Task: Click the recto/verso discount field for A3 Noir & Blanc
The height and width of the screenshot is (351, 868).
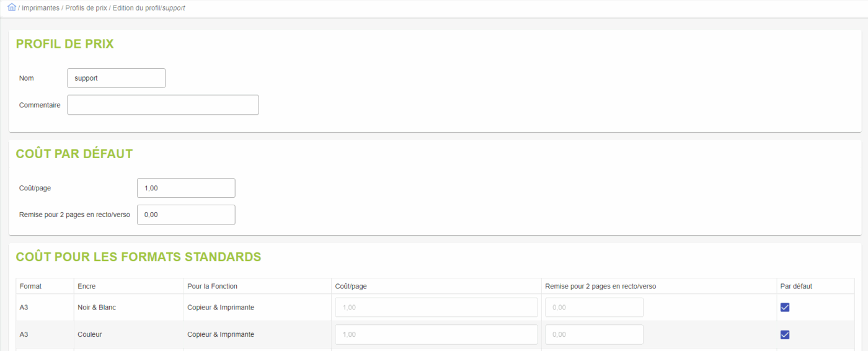Action: point(593,308)
